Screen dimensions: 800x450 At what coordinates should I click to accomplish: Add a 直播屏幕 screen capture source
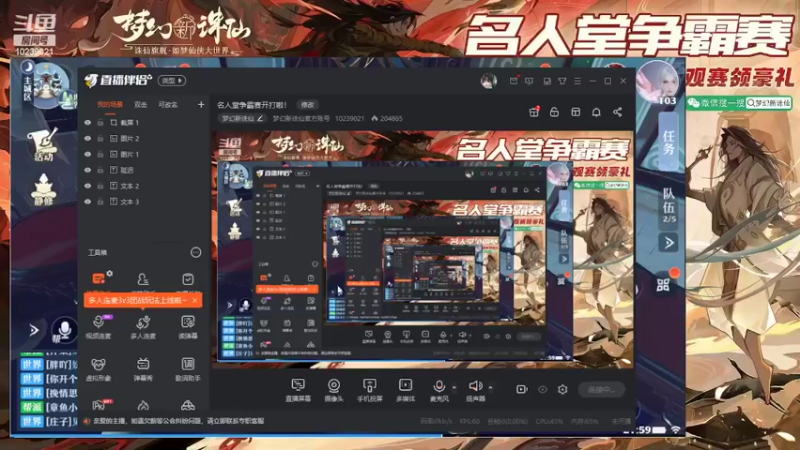[298, 390]
